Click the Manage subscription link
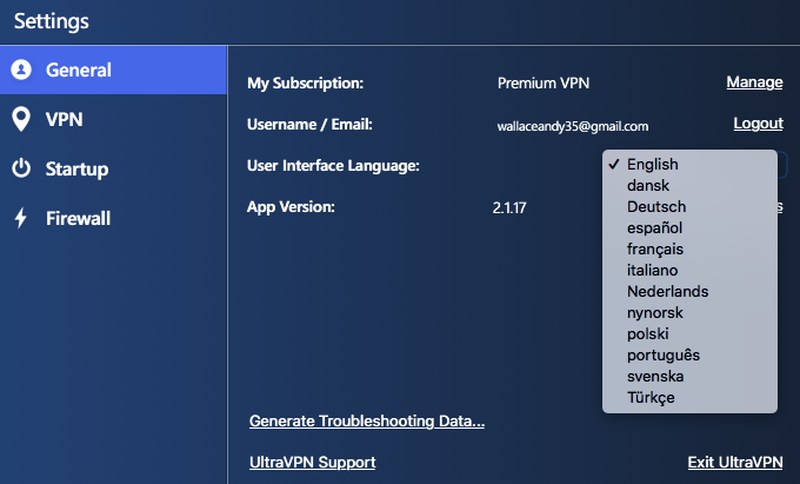 (x=755, y=82)
